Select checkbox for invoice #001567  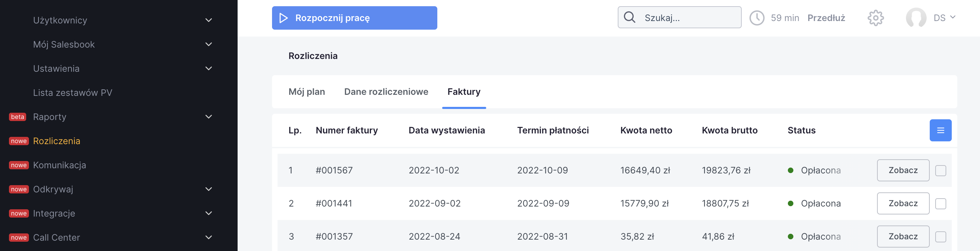[940, 171]
